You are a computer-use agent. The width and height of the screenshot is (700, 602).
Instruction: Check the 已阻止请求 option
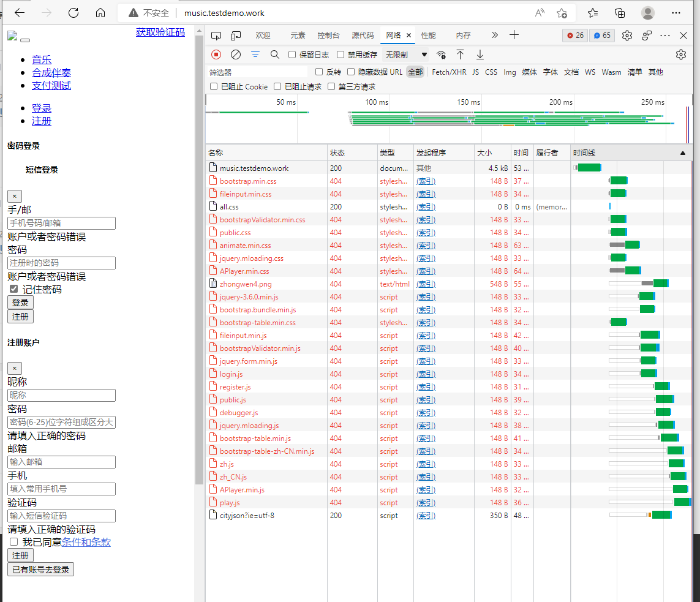[x=277, y=86]
